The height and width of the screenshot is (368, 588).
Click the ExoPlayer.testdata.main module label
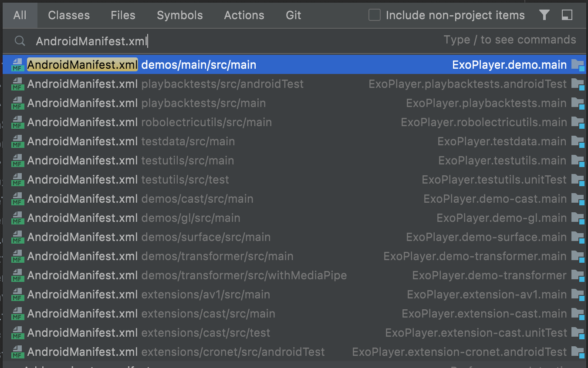pos(502,141)
